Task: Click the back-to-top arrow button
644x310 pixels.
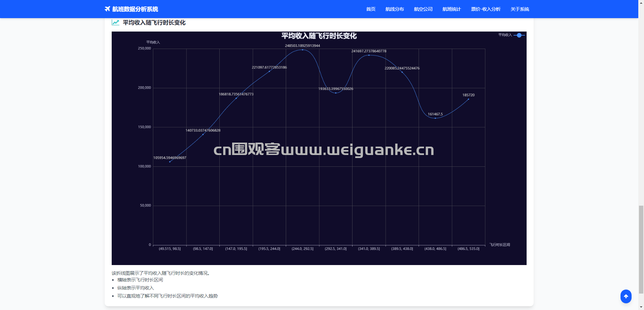Action: [x=626, y=296]
